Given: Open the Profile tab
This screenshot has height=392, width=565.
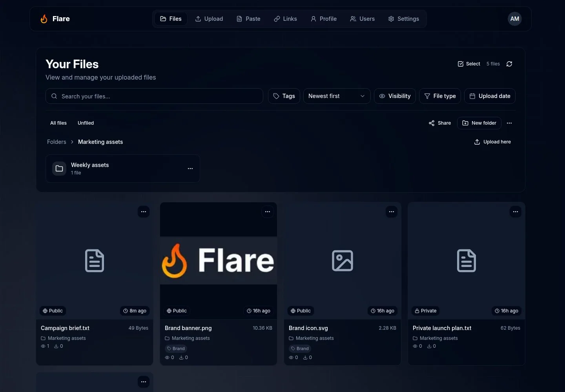Looking at the screenshot, I should [x=324, y=19].
